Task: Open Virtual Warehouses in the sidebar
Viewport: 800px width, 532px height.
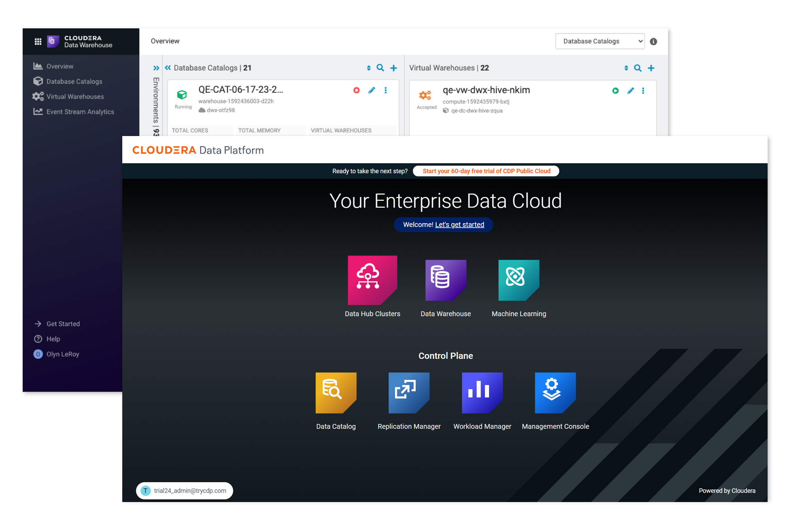Action: tap(68, 96)
